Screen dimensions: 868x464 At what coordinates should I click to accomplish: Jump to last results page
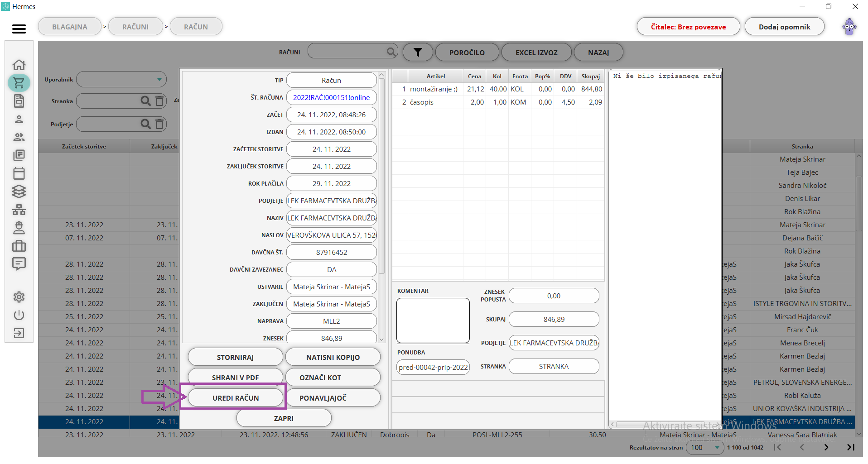coord(851,447)
